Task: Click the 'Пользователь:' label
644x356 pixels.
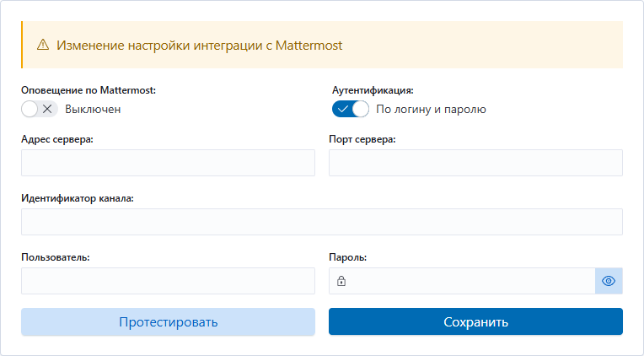Action: click(x=56, y=257)
